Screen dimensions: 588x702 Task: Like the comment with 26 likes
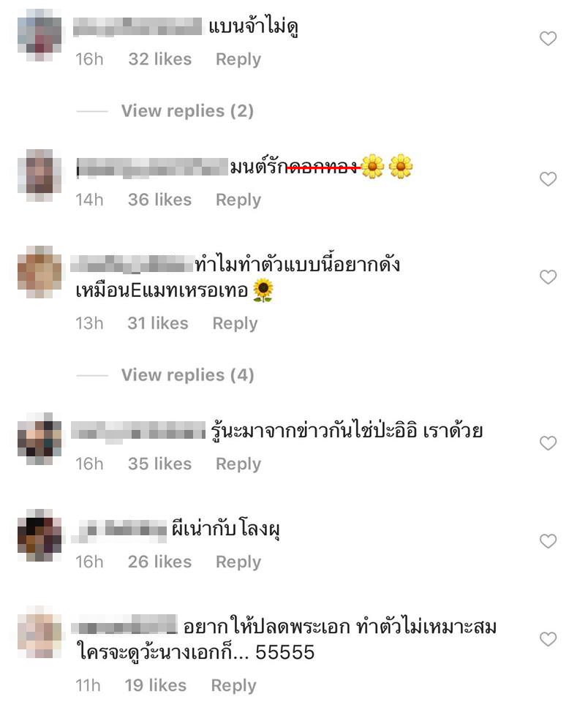[547, 541]
